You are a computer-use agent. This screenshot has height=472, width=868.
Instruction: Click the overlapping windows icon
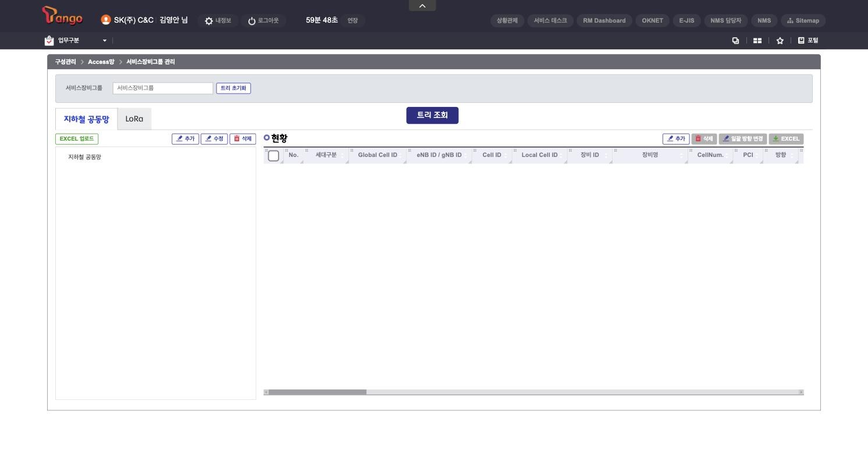click(x=735, y=41)
